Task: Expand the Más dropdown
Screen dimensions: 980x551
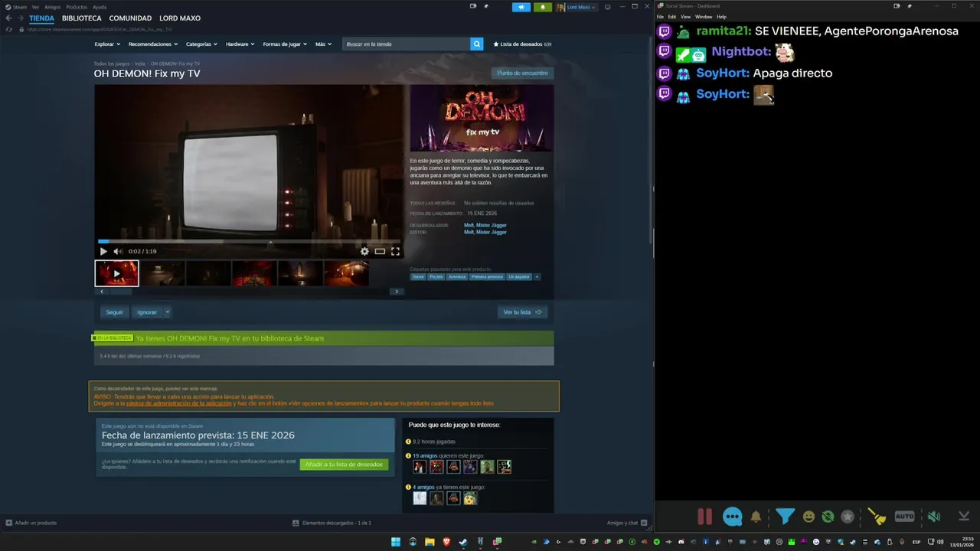Action: point(323,44)
